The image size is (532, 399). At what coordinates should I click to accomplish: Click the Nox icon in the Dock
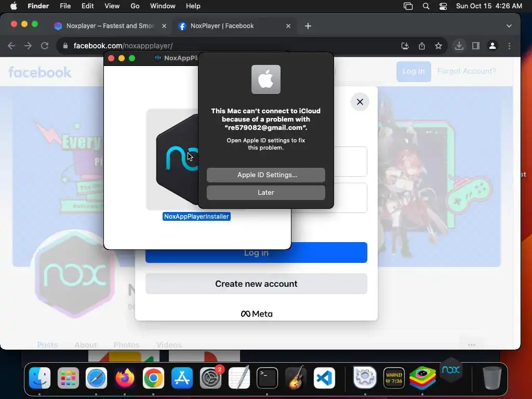pos(451,370)
